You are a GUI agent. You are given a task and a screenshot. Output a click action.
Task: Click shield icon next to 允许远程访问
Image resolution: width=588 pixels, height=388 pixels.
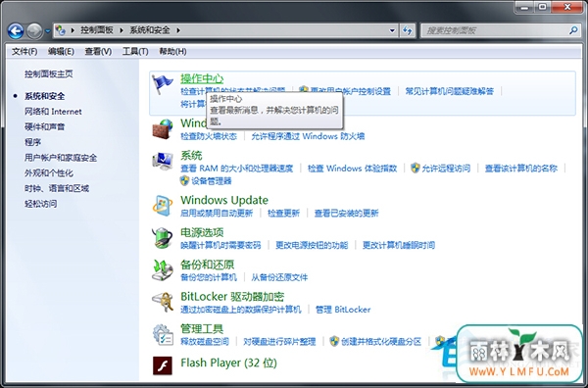coord(415,168)
